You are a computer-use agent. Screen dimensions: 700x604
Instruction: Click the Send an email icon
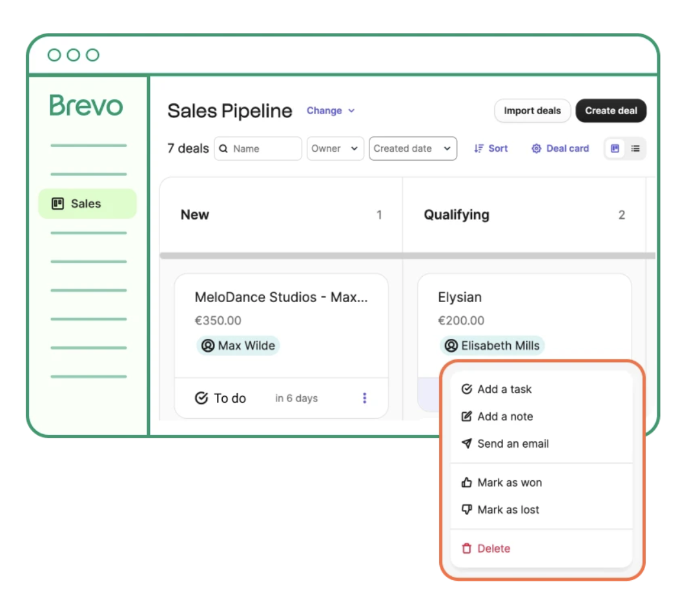466,443
